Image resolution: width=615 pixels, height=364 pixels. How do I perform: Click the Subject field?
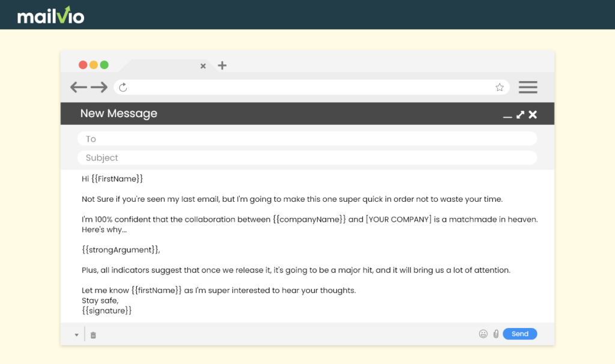[307, 158]
